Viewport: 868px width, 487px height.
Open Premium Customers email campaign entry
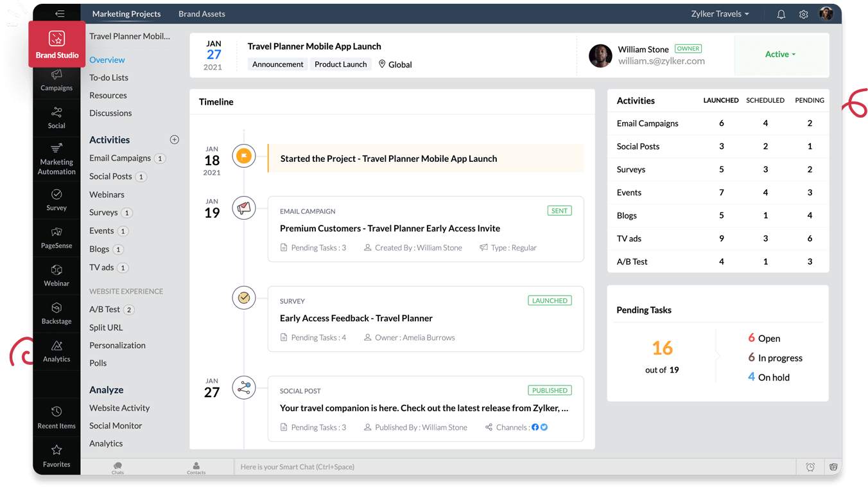click(426, 229)
